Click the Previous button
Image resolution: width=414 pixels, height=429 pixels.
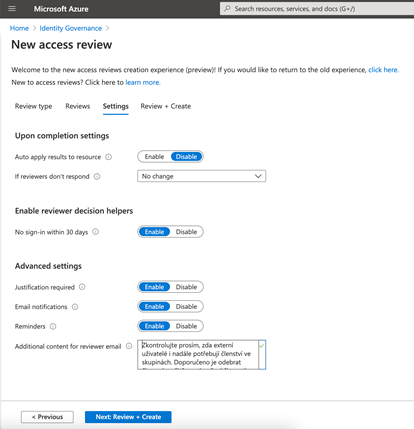[47, 417]
